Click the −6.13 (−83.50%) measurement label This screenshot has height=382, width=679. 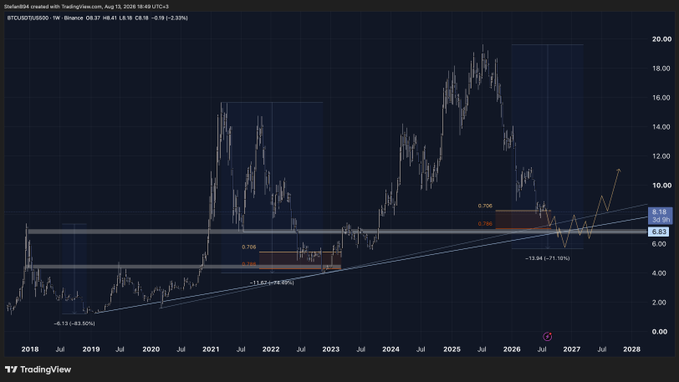(x=74, y=324)
